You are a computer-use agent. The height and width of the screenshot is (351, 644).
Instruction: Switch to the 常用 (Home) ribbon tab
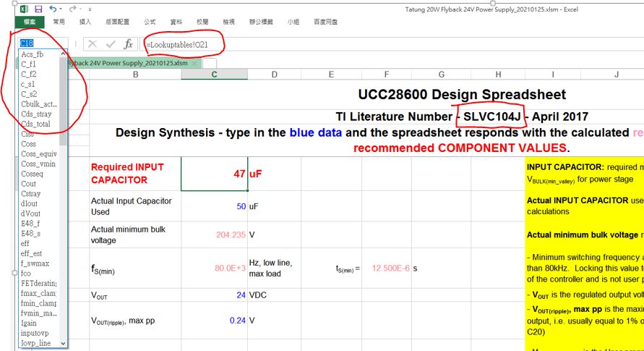point(59,22)
